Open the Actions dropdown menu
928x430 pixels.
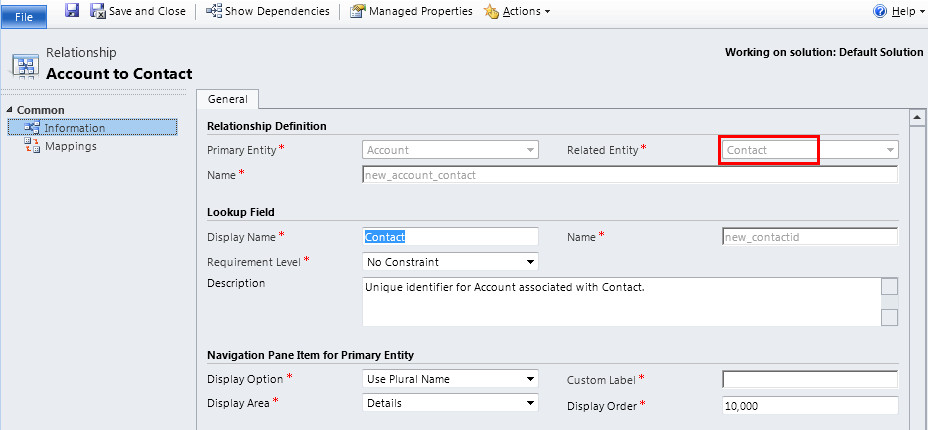(x=526, y=11)
